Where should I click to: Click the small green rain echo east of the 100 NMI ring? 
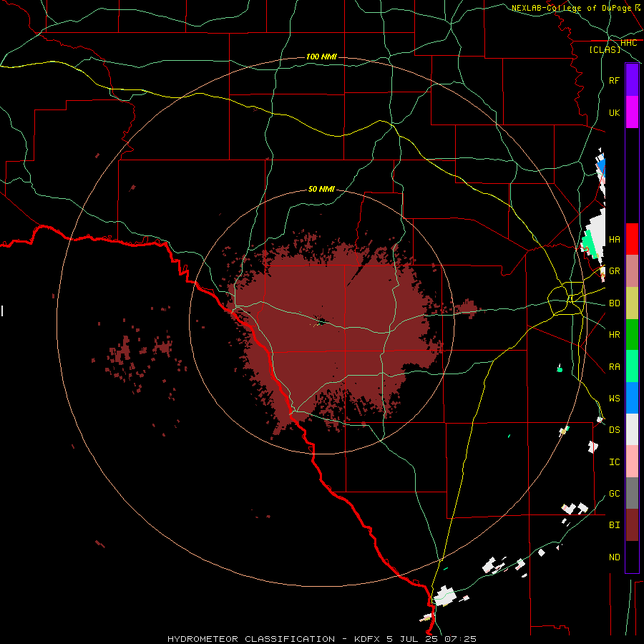tap(560, 369)
